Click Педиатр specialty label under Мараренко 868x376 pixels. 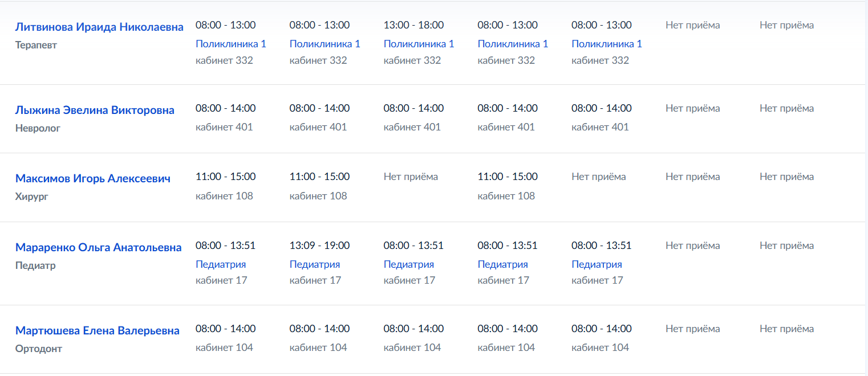click(x=35, y=265)
